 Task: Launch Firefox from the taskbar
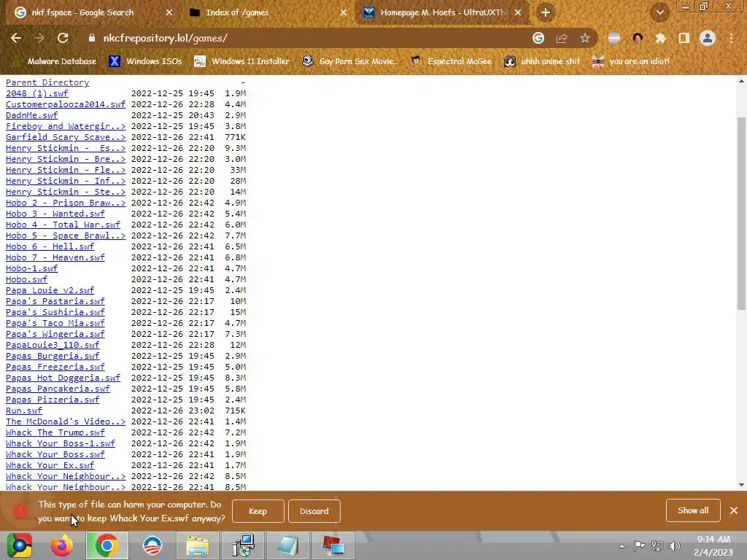pyautogui.click(x=62, y=545)
